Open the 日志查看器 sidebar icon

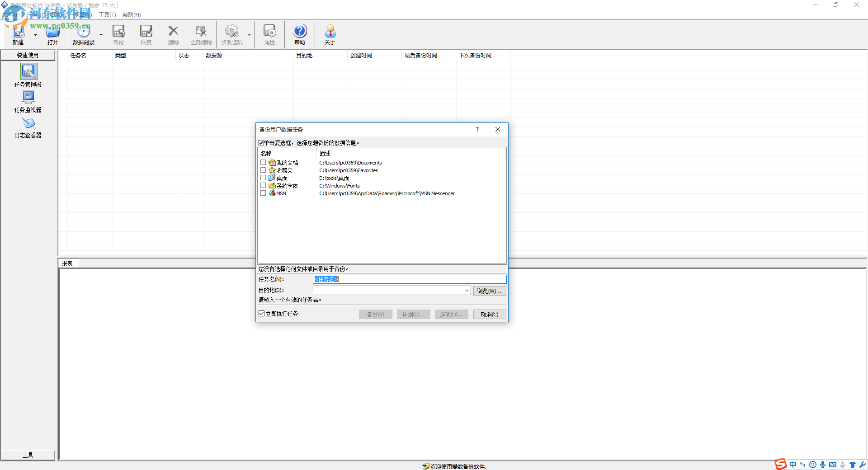28,123
